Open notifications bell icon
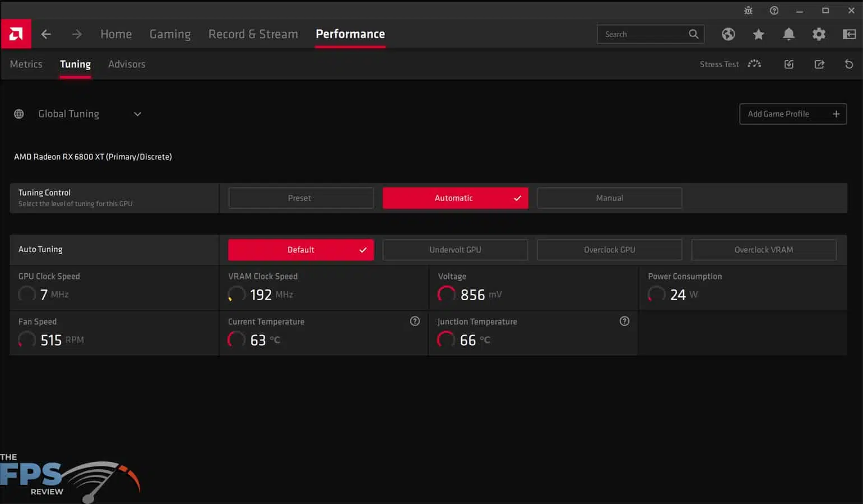The height and width of the screenshot is (504, 863). point(788,34)
